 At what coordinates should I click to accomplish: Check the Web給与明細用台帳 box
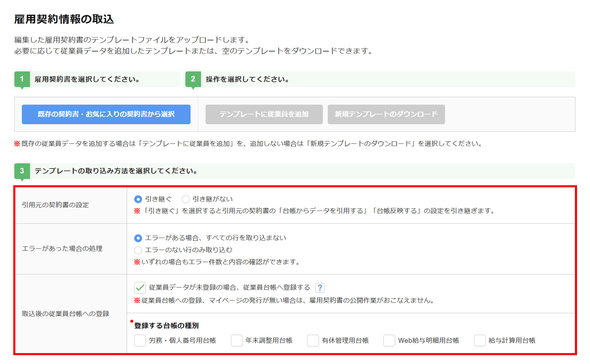point(389,340)
